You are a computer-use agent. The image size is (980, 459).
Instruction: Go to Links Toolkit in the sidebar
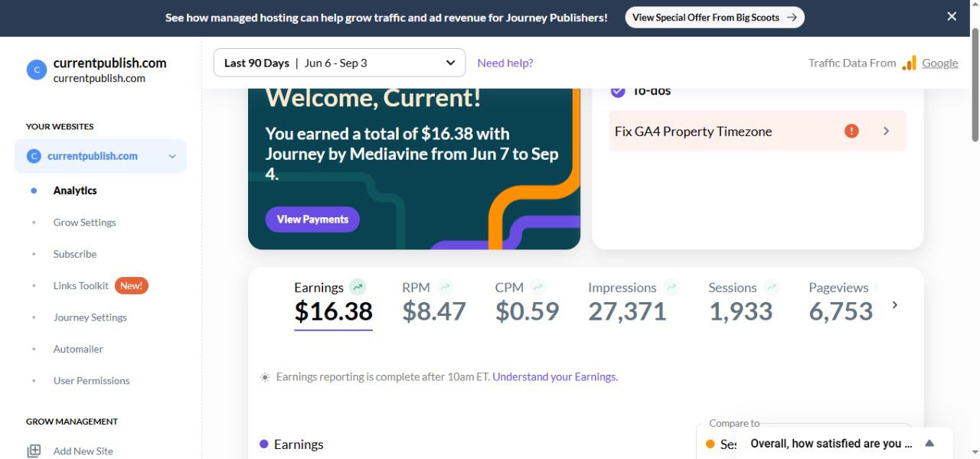tap(81, 285)
